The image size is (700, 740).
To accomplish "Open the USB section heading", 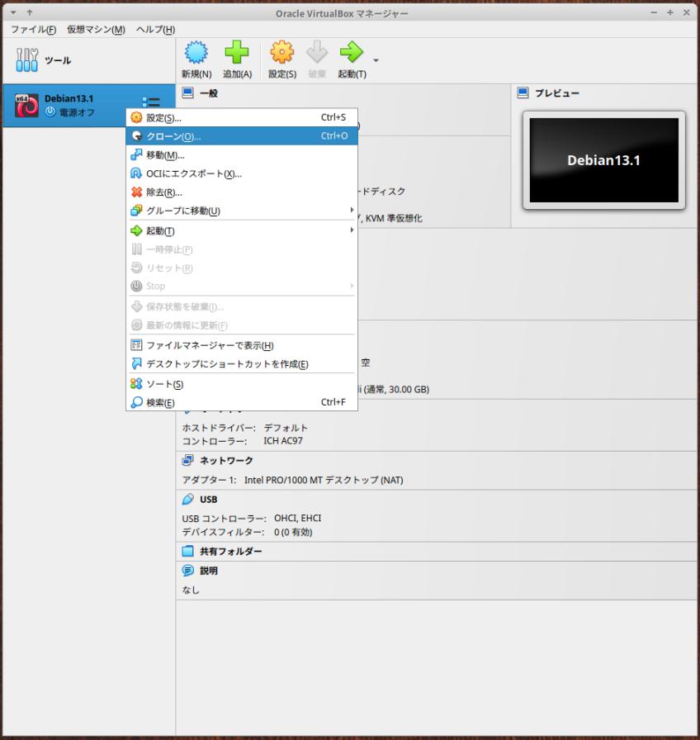I will point(209,500).
